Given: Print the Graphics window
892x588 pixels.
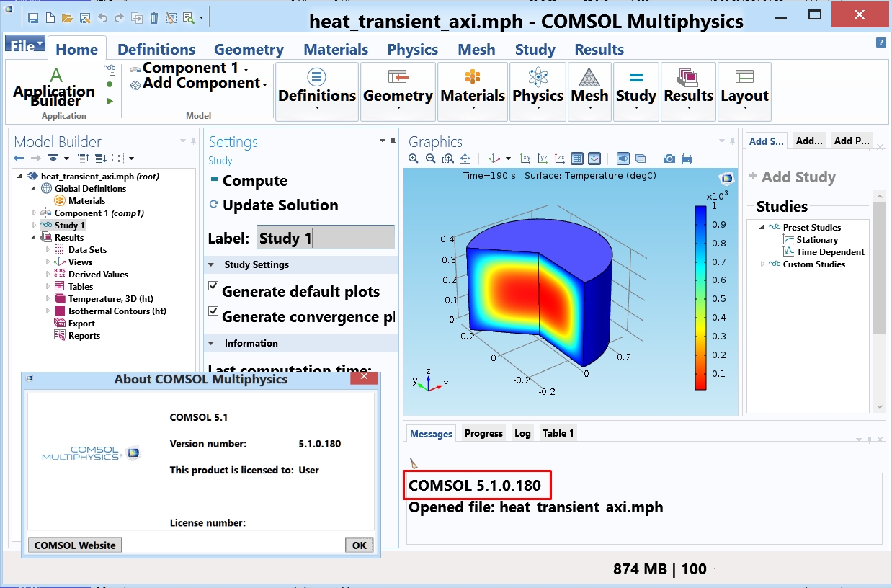Looking at the screenshot, I should (x=687, y=159).
